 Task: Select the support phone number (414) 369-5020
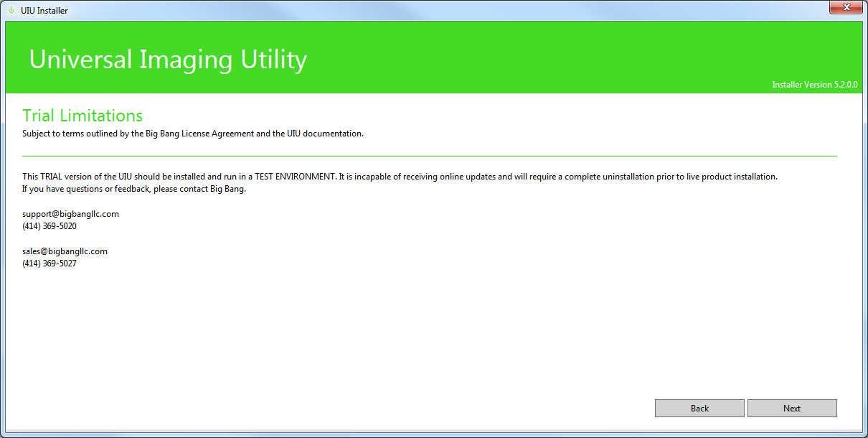click(49, 226)
